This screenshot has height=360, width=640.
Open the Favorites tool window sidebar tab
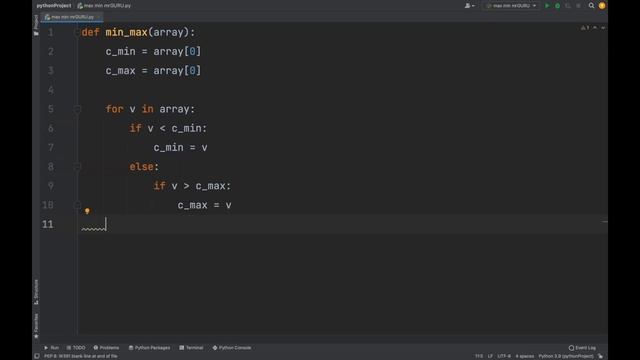(x=36, y=326)
